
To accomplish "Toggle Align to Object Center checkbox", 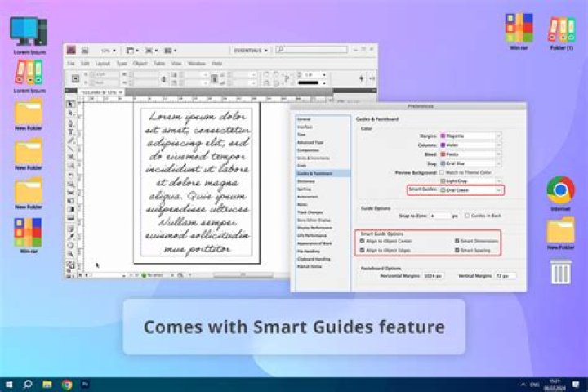I will pyautogui.click(x=363, y=242).
